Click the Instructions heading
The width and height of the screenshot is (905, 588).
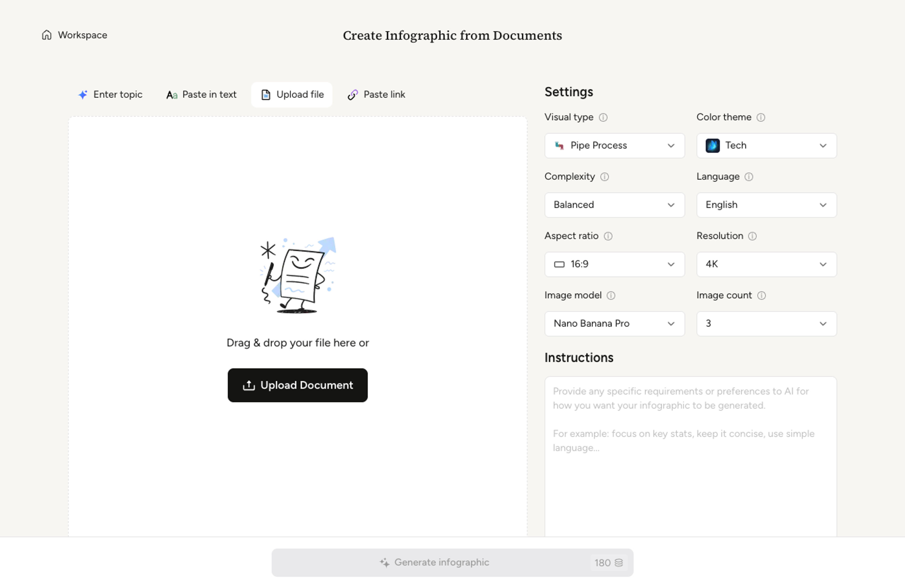[579, 358]
